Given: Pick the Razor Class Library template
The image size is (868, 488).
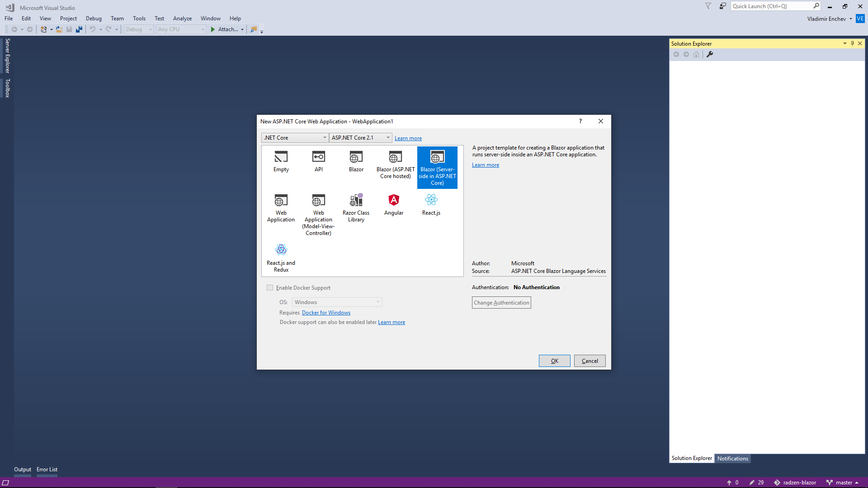Looking at the screenshot, I should click(356, 208).
